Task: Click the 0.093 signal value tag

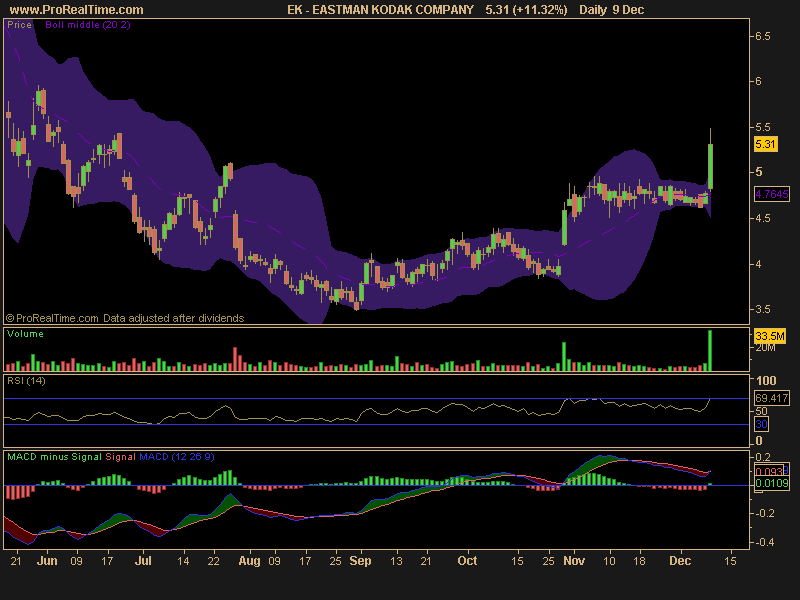Action: point(769,471)
